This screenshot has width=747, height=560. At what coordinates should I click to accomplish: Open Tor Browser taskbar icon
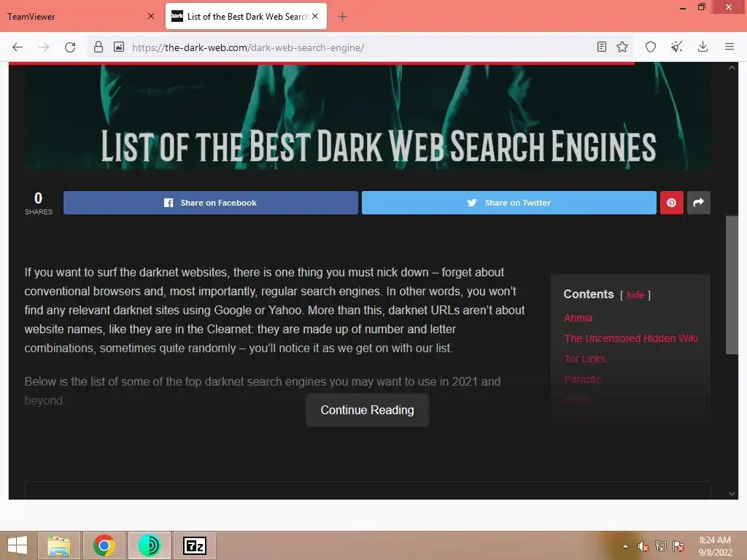pos(150,545)
